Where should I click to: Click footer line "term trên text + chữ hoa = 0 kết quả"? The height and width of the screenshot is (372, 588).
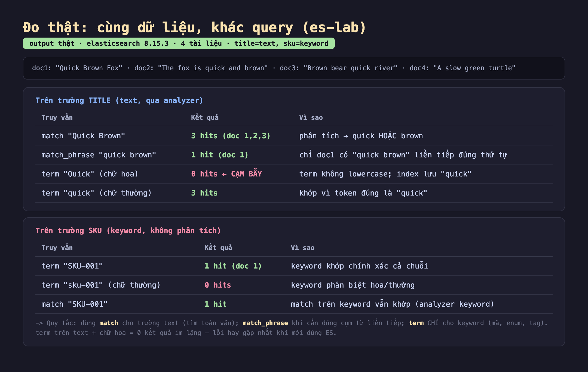pos(186,333)
